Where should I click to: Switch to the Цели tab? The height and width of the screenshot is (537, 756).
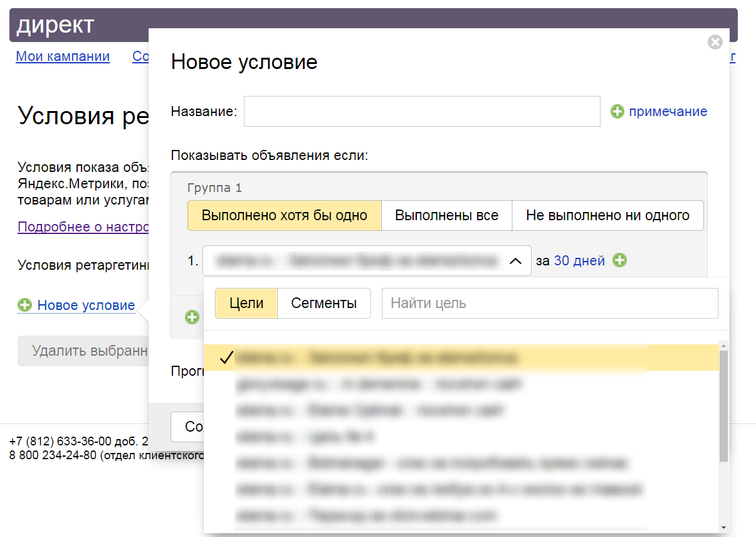click(246, 304)
